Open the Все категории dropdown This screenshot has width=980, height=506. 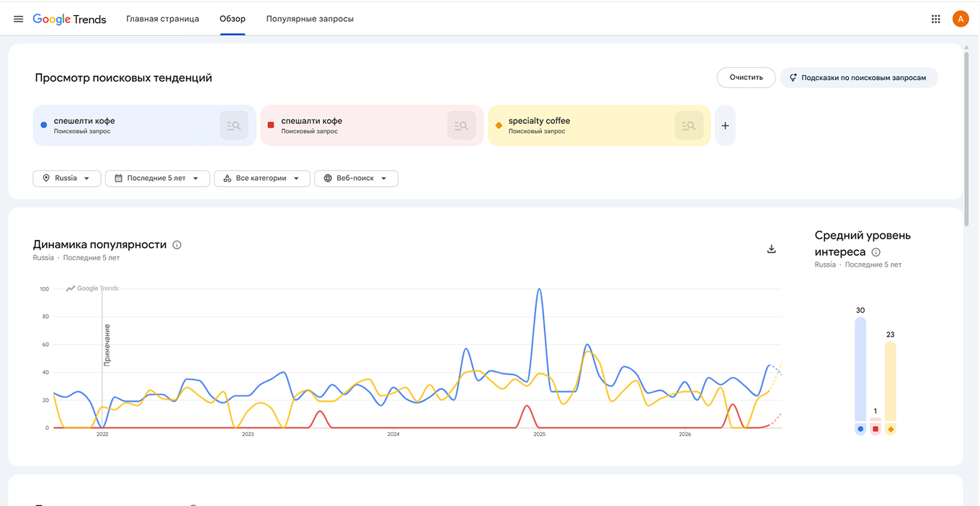click(262, 178)
